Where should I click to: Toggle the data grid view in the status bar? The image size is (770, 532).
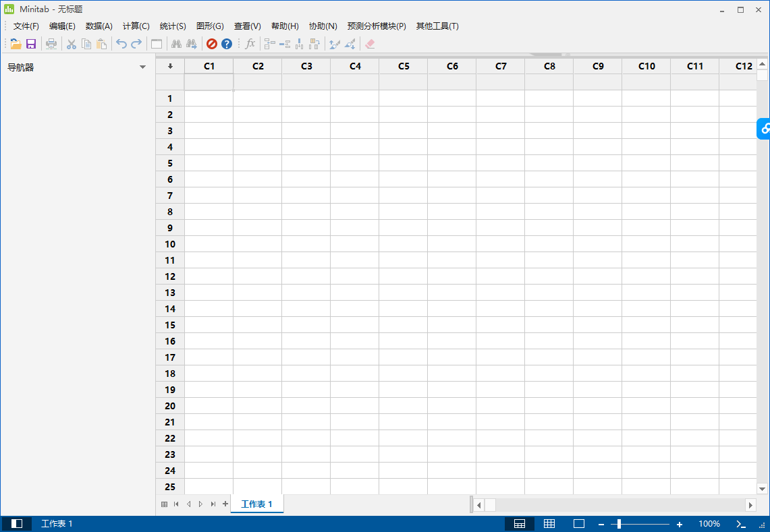549,523
